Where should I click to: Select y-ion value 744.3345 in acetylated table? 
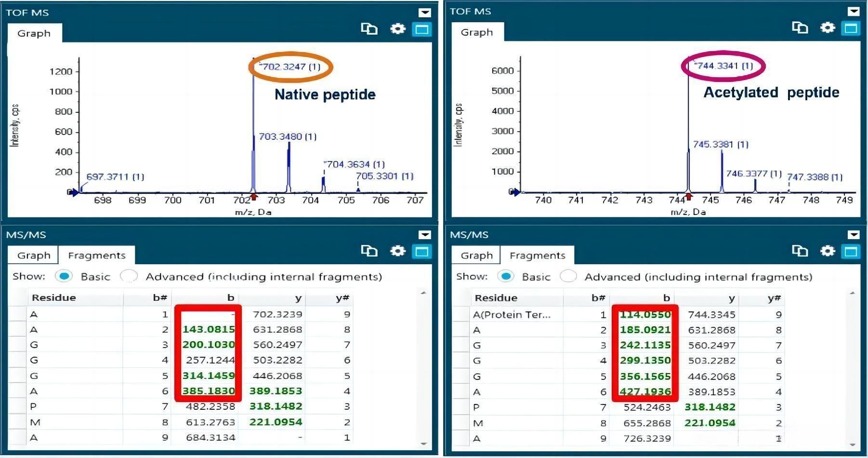[x=711, y=315]
